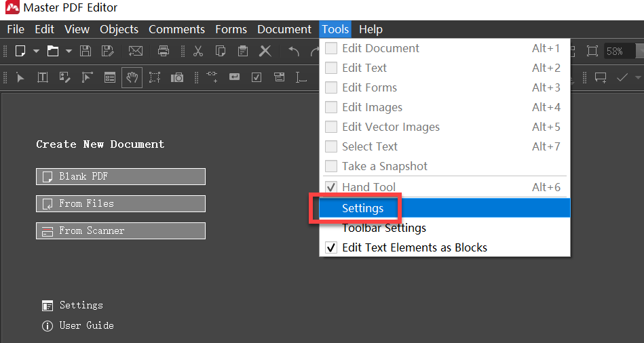Click the Cut scissors icon
Viewport: 644px width, 343px height.
pyautogui.click(x=198, y=51)
